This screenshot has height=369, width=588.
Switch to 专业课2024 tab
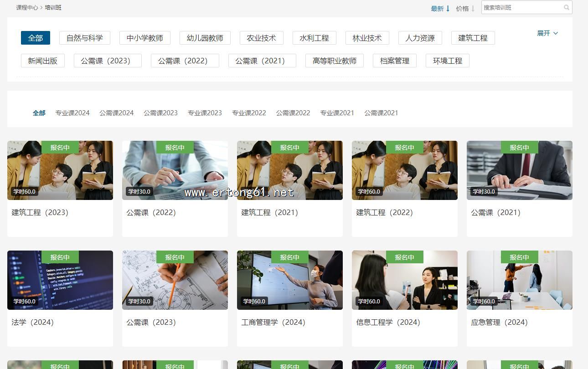72,113
